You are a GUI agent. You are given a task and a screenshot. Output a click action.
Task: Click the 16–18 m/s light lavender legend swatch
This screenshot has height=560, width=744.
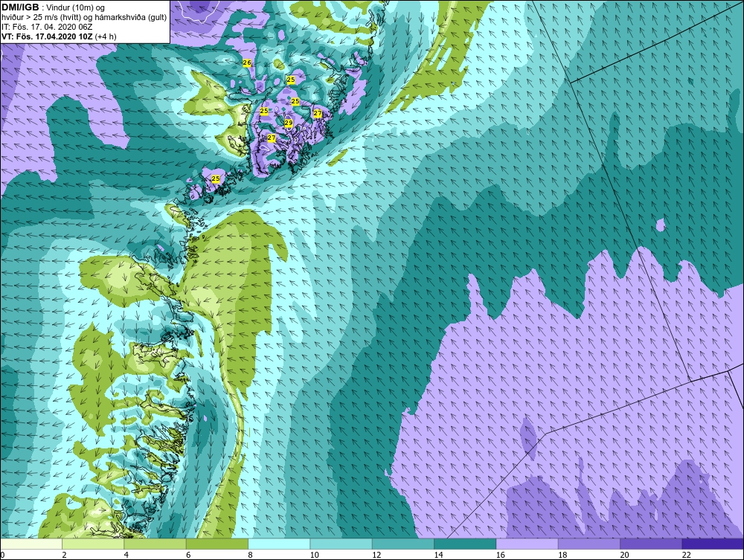tap(527, 544)
